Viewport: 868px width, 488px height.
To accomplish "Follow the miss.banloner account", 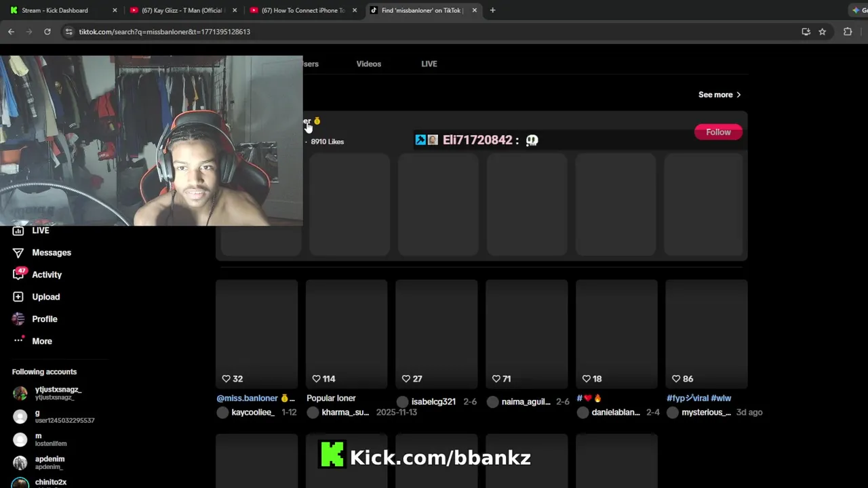I will point(718,132).
